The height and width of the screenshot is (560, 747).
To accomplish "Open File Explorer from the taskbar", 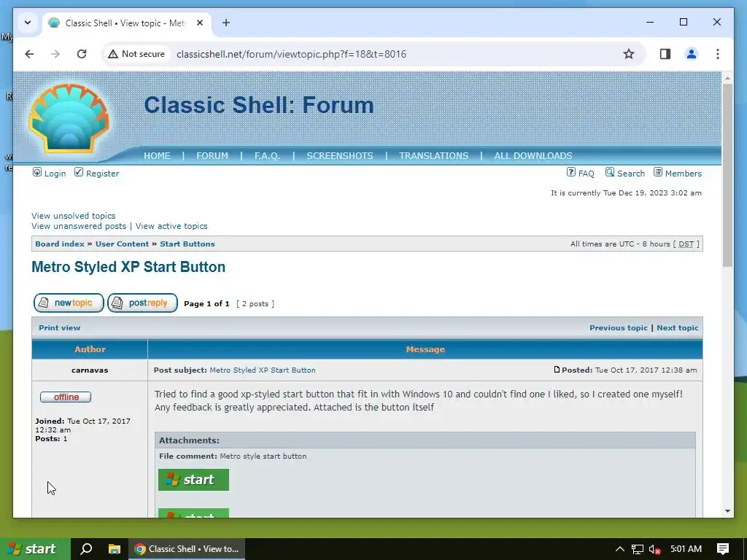I will pos(115,549).
